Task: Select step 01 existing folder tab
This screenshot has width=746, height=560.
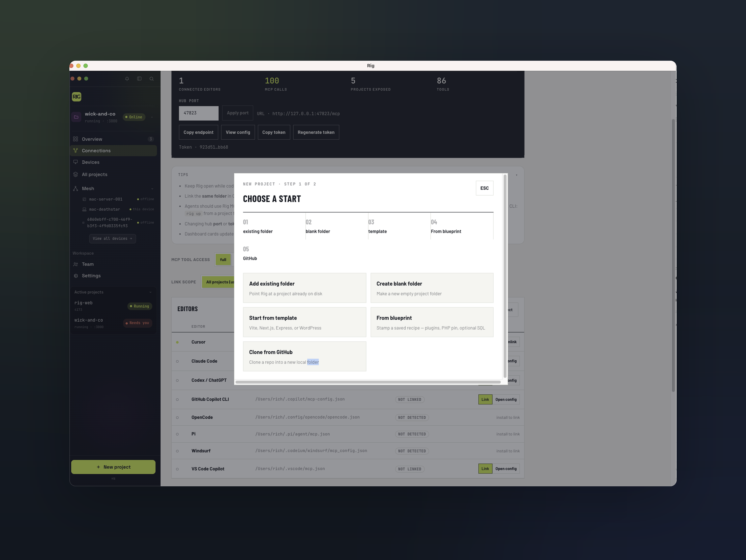Action: click(274, 226)
